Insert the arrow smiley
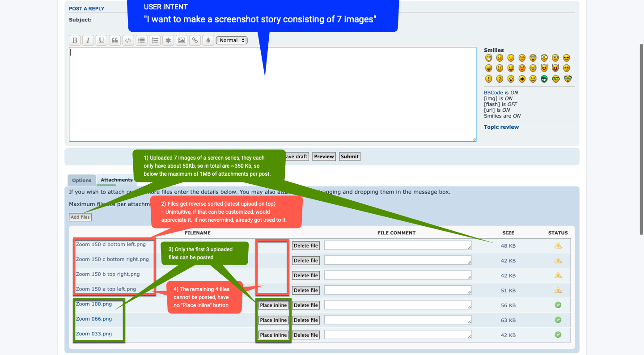 tap(522, 79)
